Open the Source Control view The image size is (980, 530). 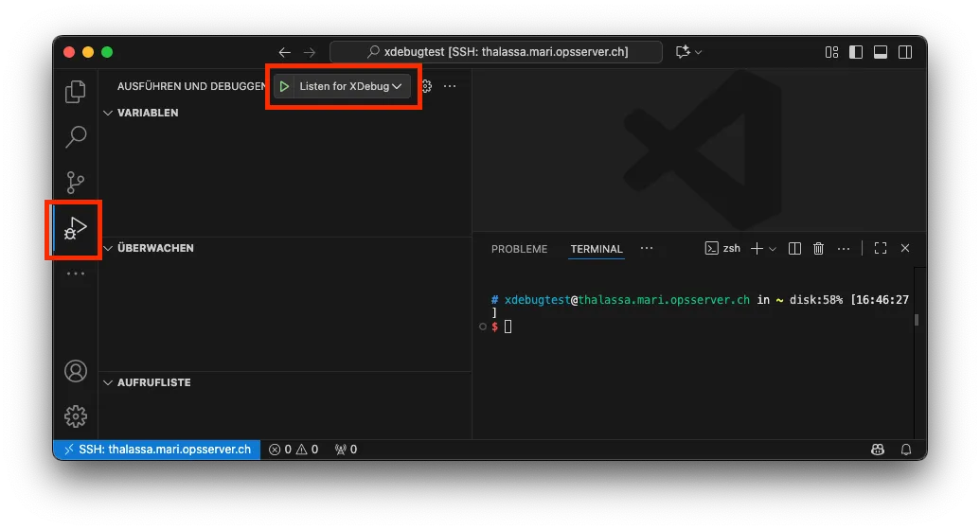click(x=76, y=183)
